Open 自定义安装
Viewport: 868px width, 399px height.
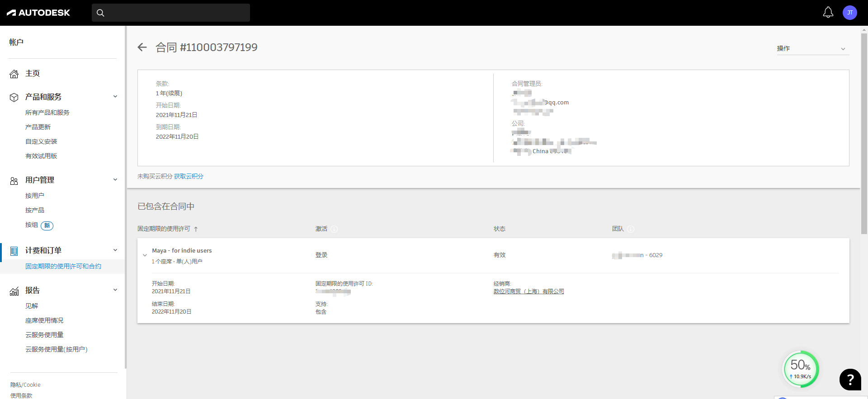coord(41,141)
